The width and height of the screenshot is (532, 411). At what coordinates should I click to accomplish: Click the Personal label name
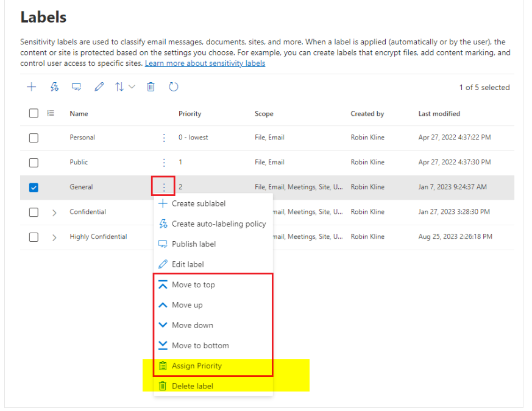tap(82, 138)
